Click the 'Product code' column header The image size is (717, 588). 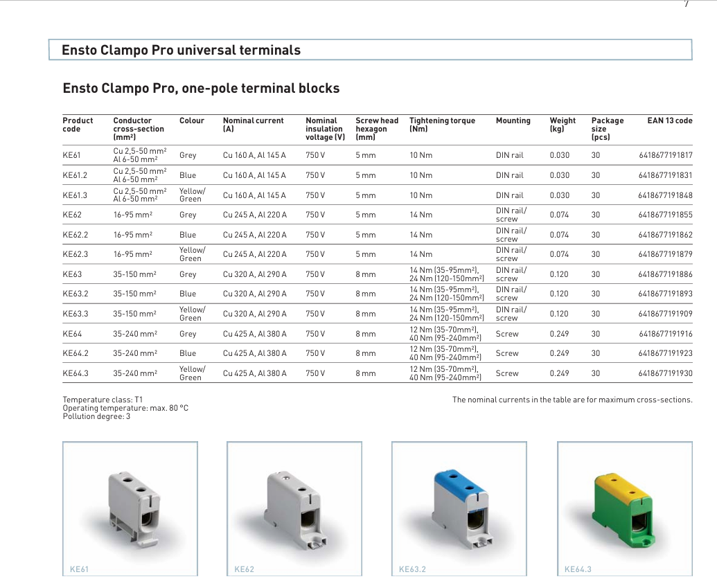[x=78, y=125]
